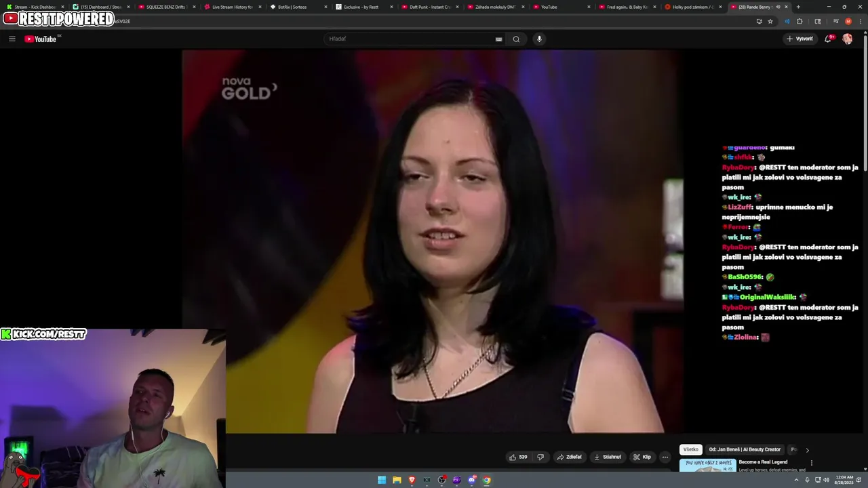This screenshot has height=488, width=868.
Task: Open the Become a Real Legend ad thumbnail
Action: (707, 465)
